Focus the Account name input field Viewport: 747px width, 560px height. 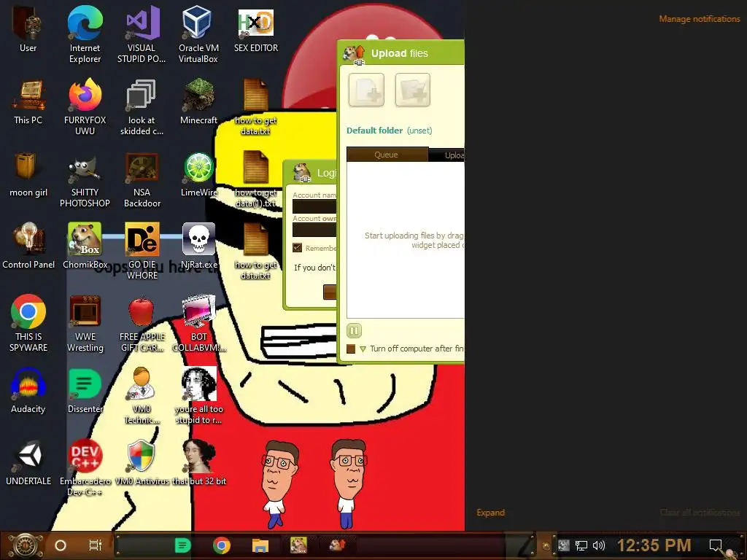coord(314,206)
